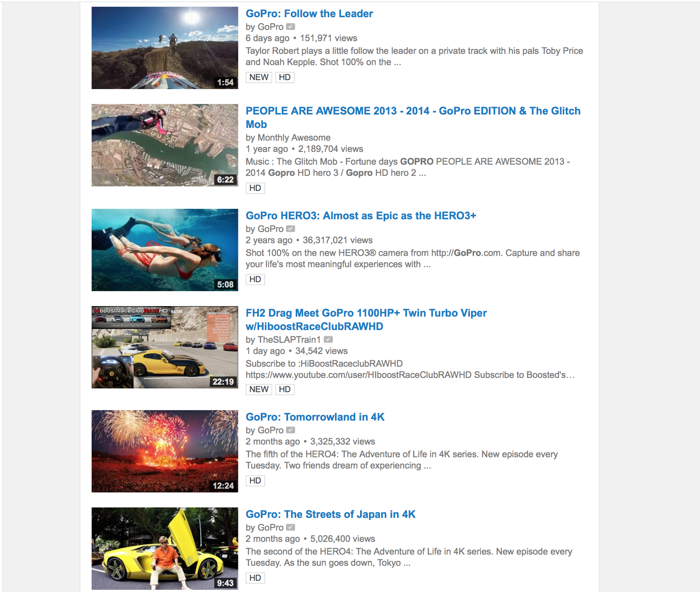
Task: Click GoPro channel name under Tomorrowland video
Action: tap(270, 430)
